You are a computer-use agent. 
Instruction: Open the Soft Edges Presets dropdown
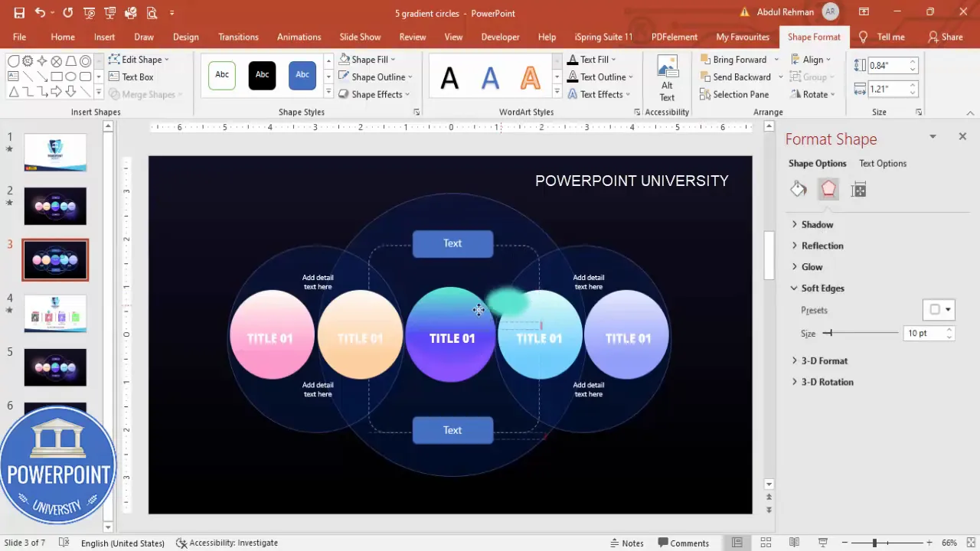(939, 309)
